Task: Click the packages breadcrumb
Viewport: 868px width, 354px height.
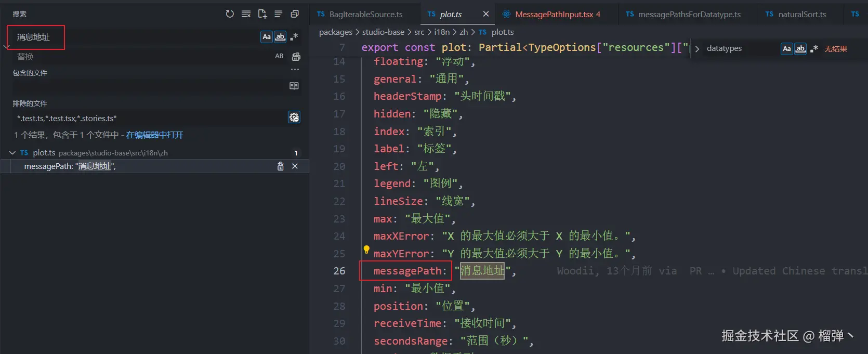Action: pos(336,32)
